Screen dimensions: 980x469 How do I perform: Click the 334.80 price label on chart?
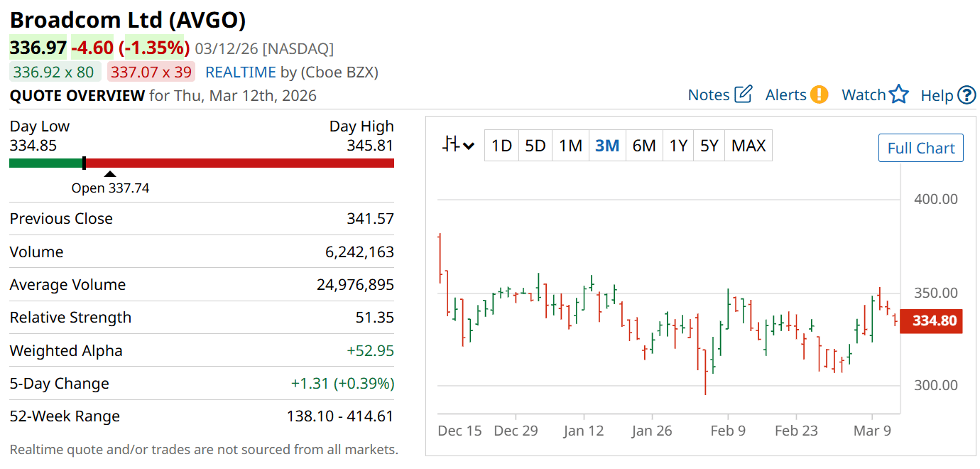click(935, 320)
